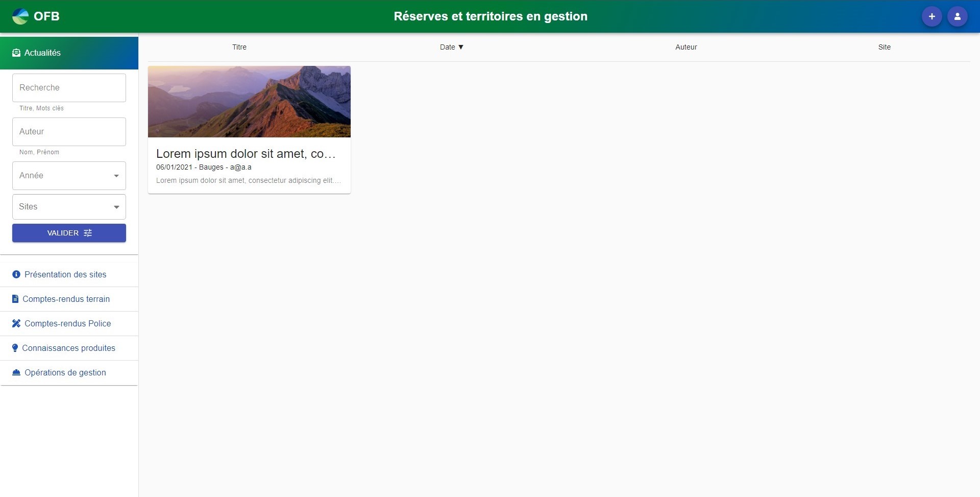
Task: Click the tools icon beside Comptes-rendus Police
Action: coord(16,323)
